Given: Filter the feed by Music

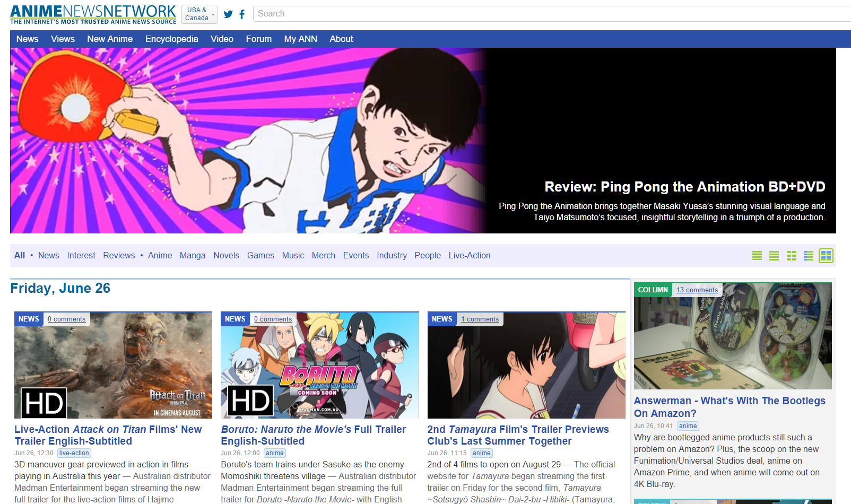Looking at the screenshot, I should (x=293, y=255).
